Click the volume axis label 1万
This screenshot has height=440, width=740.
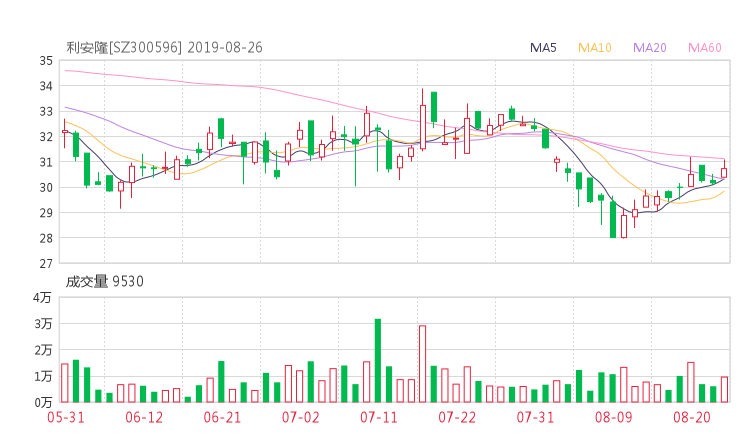pyautogui.click(x=42, y=377)
